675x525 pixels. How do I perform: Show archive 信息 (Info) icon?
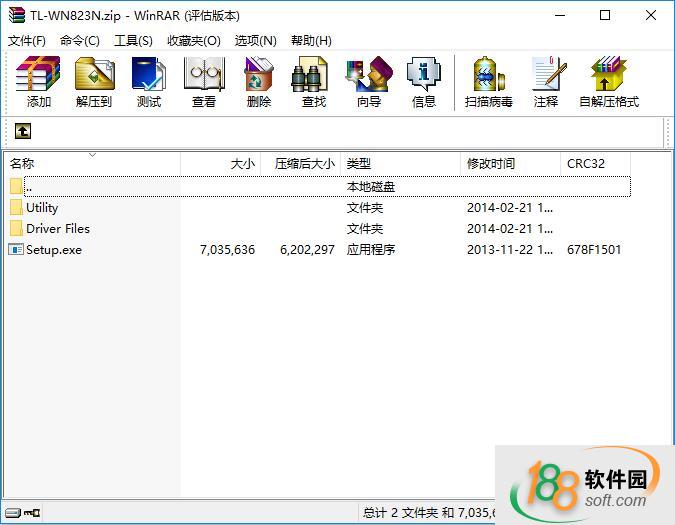click(x=423, y=82)
